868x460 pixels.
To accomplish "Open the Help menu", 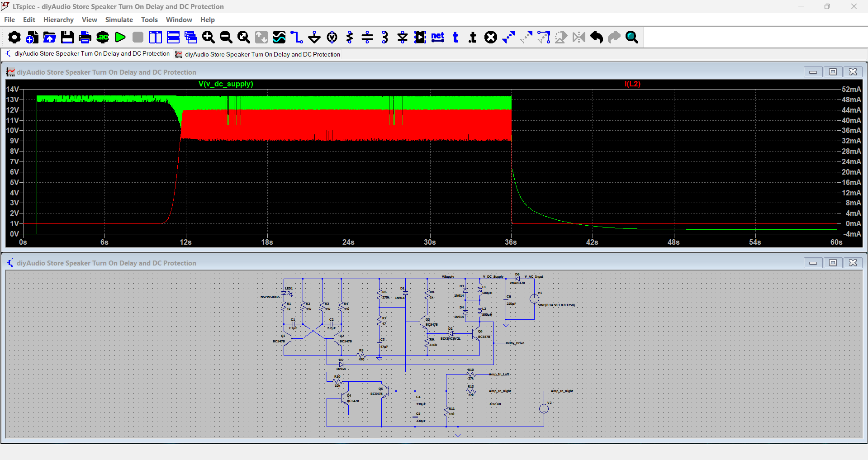I will [x=208, y=20].
